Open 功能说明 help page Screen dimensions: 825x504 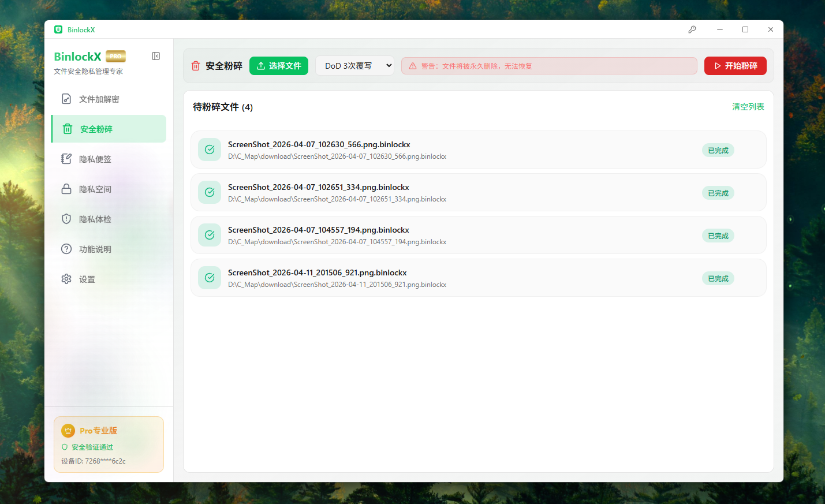(109, 249)
